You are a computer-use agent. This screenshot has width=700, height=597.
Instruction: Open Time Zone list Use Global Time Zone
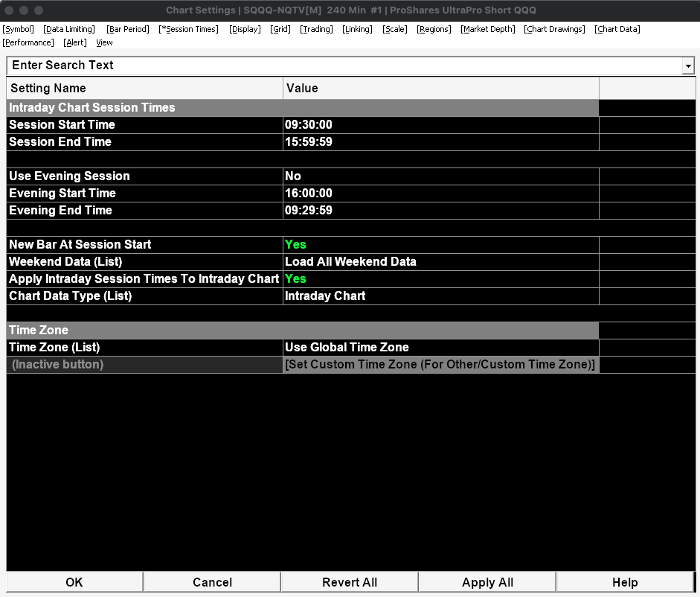tap(440, 347)
